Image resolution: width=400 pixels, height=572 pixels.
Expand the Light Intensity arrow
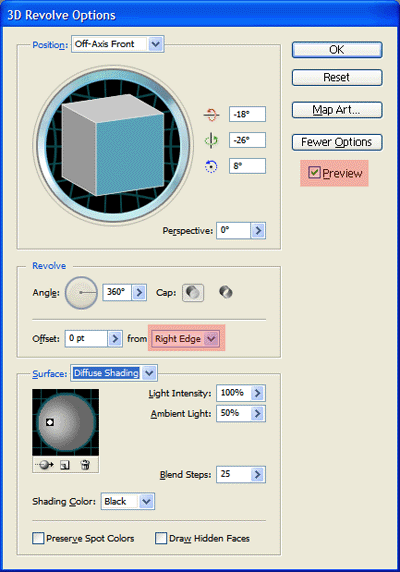tap(258, 393)
